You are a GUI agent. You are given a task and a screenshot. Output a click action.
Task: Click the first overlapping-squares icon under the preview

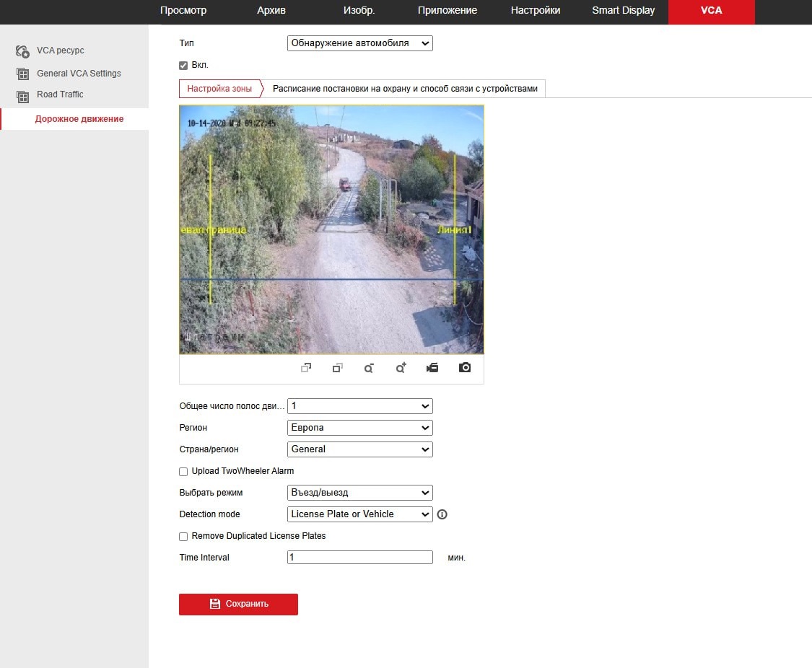coord(306,368)
